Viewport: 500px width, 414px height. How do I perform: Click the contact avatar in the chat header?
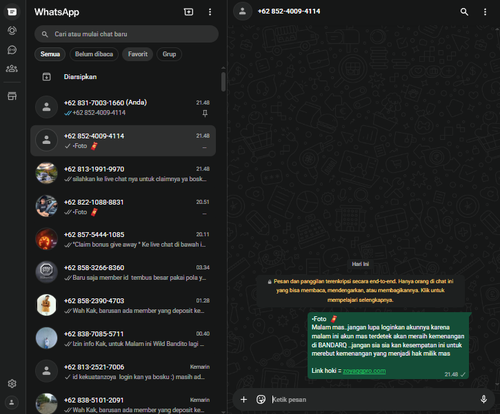coord(243,11)
